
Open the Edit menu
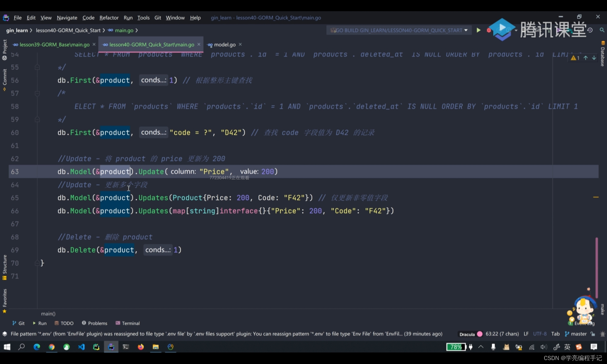[31, 18]
